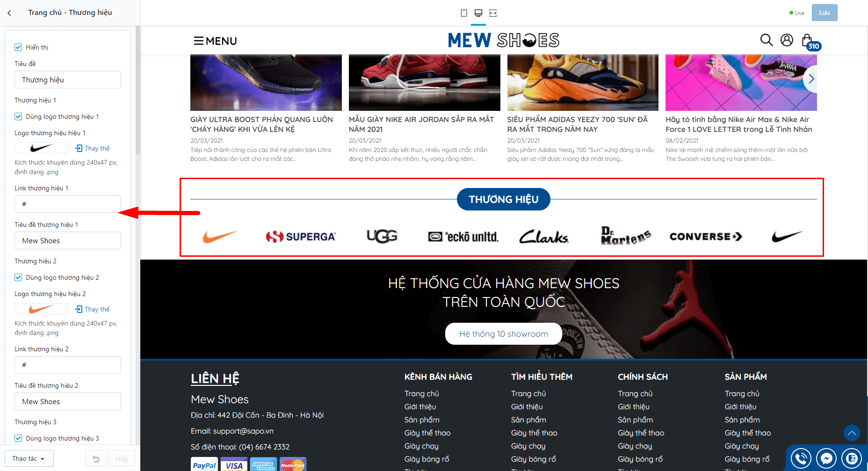Open the MENU hamburger icon
This screenshot has width=868, height=471.
199,41
